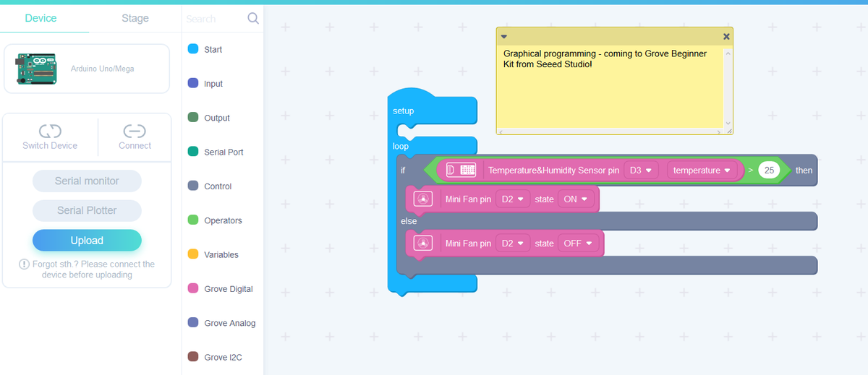Open the ON state dropdown
The width and height of the screenshot is (868, 375).
[x=576, y=199]
